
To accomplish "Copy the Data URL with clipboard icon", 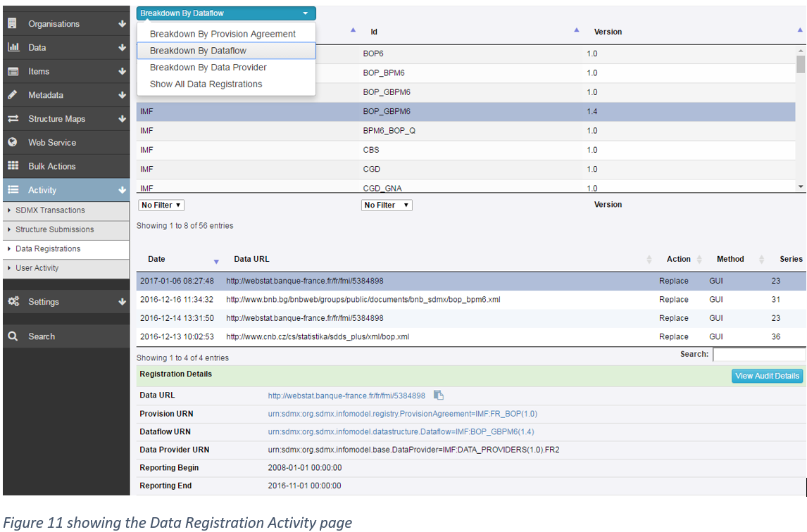I will click(438, 395).
